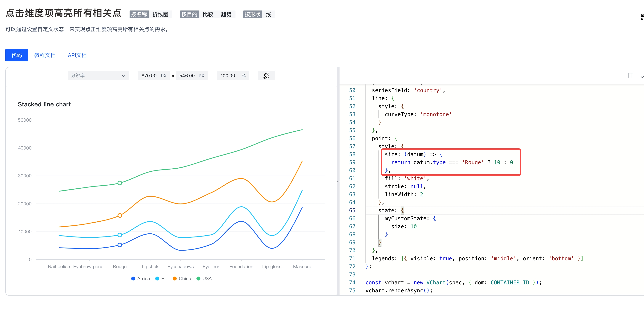
Task: Click the Rouge x-axis label
Action: [120, 266]
